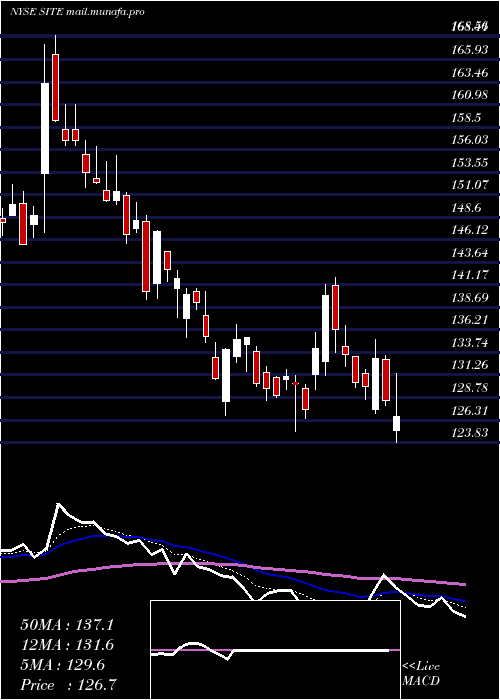The height and width of the screenshot is (700, 500).
Task: Click the 5MA : 129.6 readout
Action: 63,665
